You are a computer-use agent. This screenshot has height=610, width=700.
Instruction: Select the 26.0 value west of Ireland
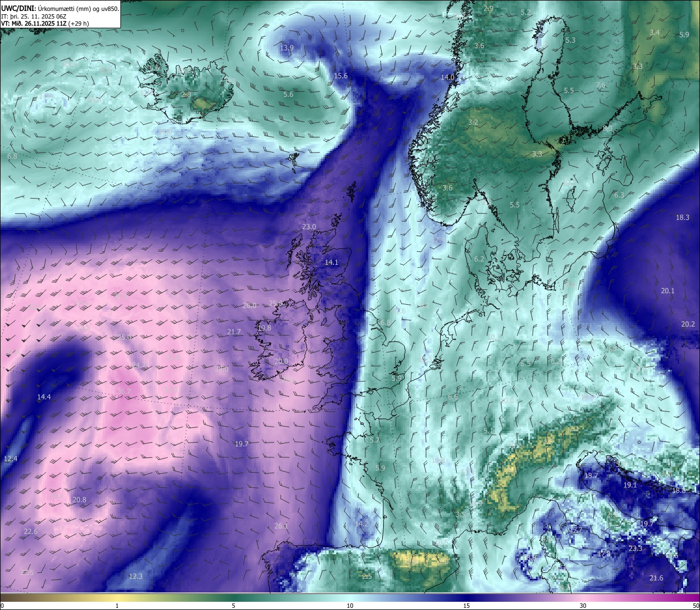[x=249, y=306]
